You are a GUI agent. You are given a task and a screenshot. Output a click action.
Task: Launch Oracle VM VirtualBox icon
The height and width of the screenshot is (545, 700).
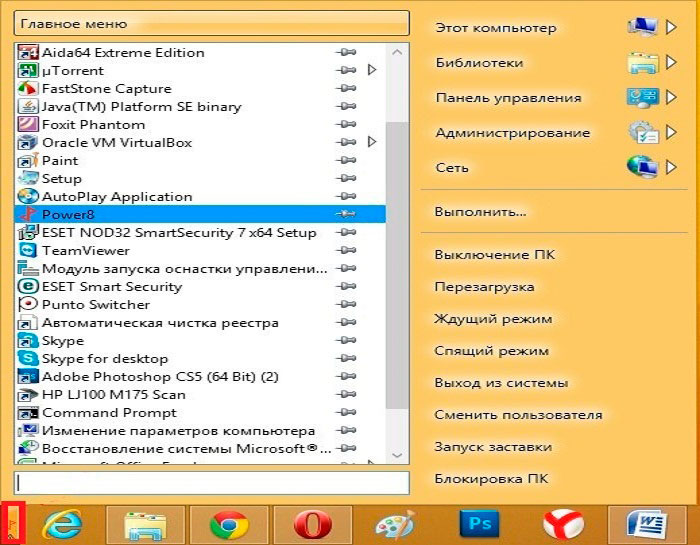tap(28, 142)
